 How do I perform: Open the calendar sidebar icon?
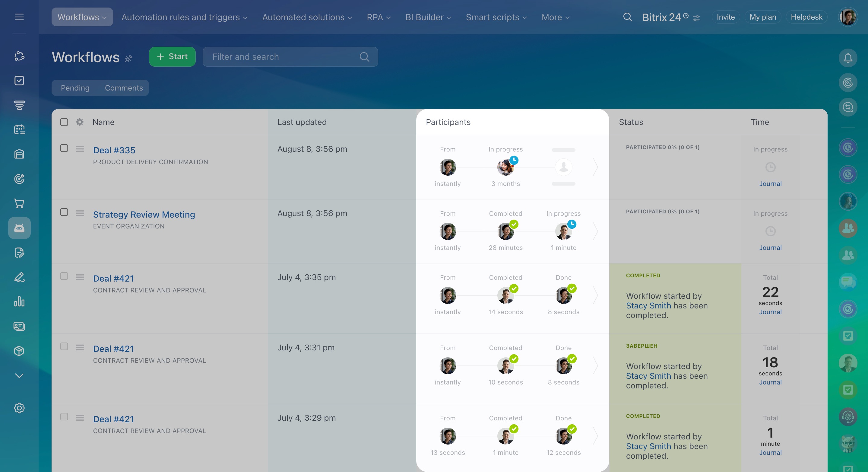click(x=19, y=129)
